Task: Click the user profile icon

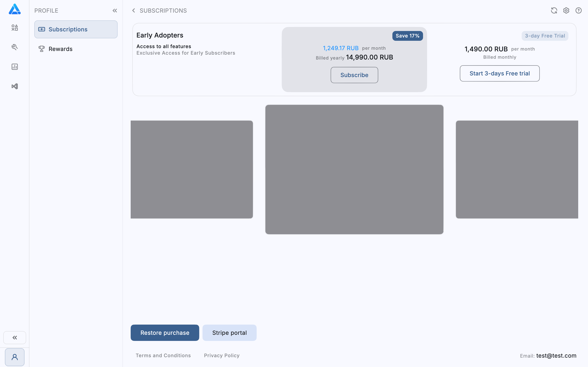Action: (14, 357)
